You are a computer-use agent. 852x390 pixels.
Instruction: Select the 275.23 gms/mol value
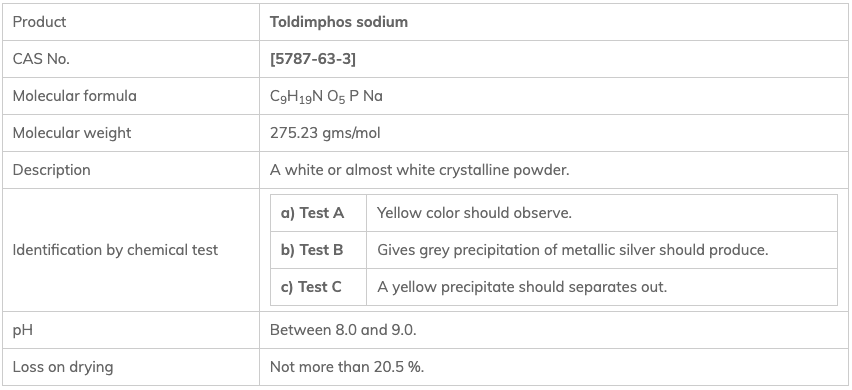click(325, 133)
